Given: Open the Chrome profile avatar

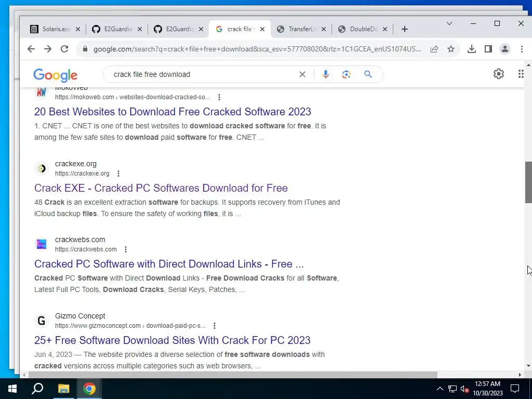Looking at the screenshot, I should 505,49.
